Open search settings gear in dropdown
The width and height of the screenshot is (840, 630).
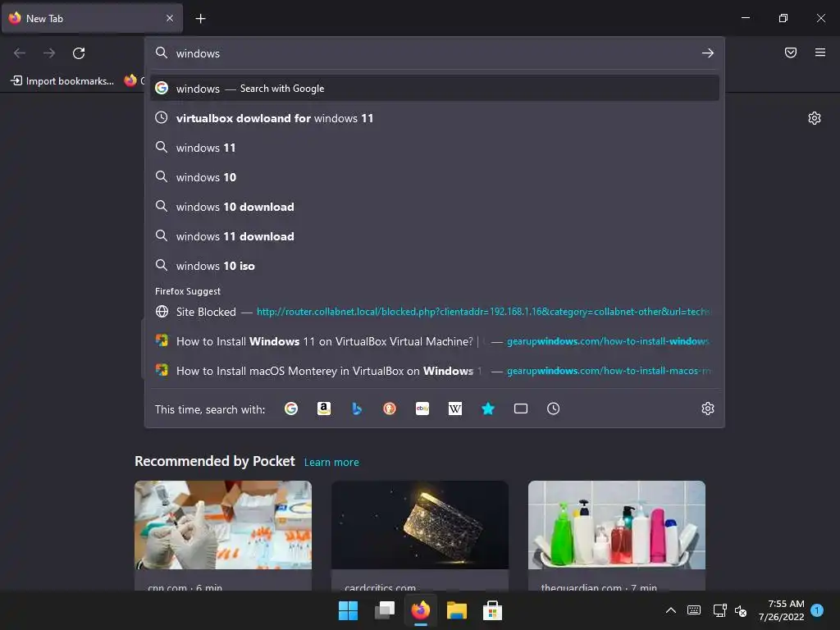pos(708,409)
